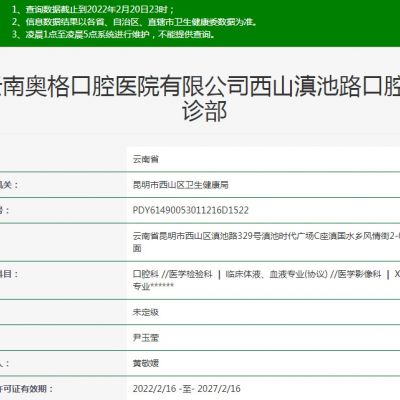Click the address text with 滇池路329号
The width and height of the screenshot is (400, 400).
(x=266, y=236)
